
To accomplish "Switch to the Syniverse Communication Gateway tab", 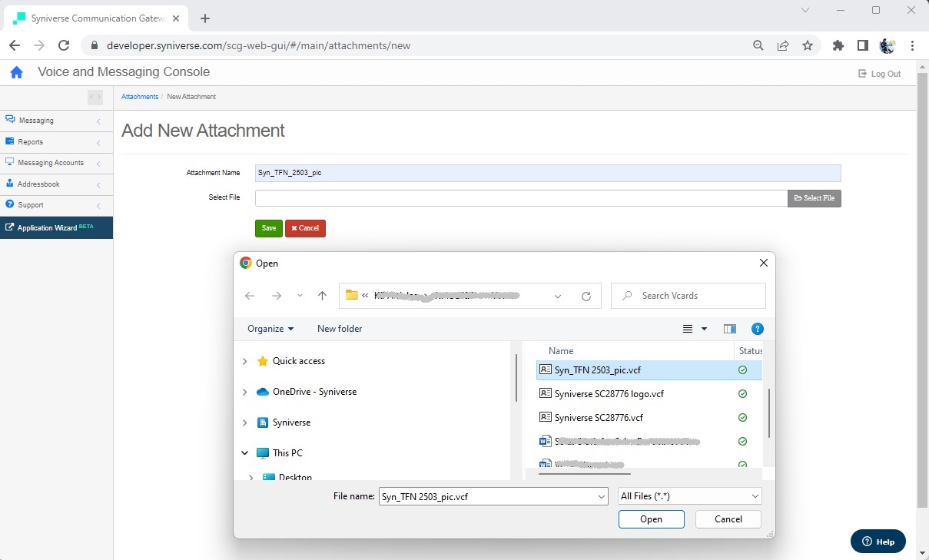I will [95, 18].
